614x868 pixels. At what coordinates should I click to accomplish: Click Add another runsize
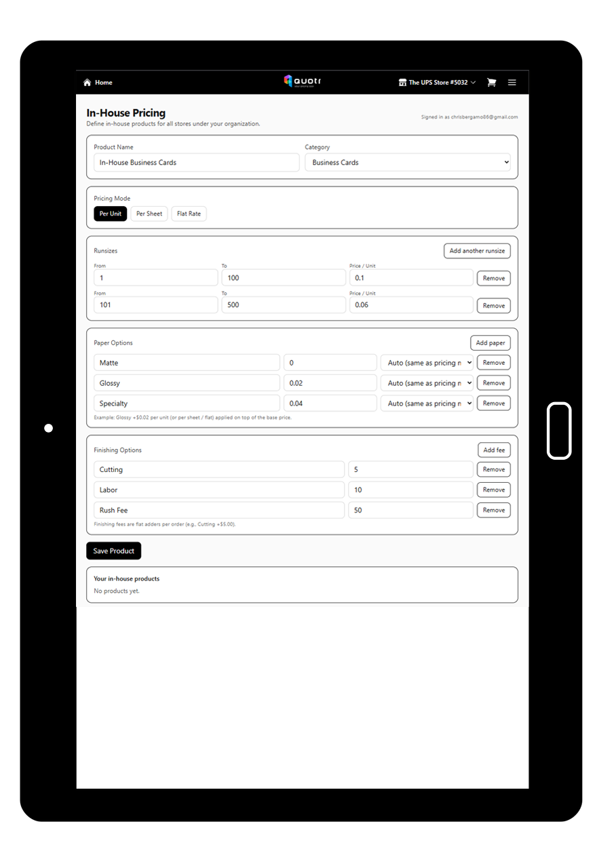[x=477, y=250]
